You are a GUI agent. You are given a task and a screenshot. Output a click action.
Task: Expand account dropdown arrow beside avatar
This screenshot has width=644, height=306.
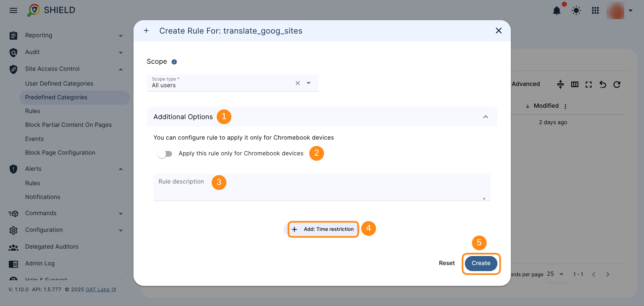[x=631, y=11]
